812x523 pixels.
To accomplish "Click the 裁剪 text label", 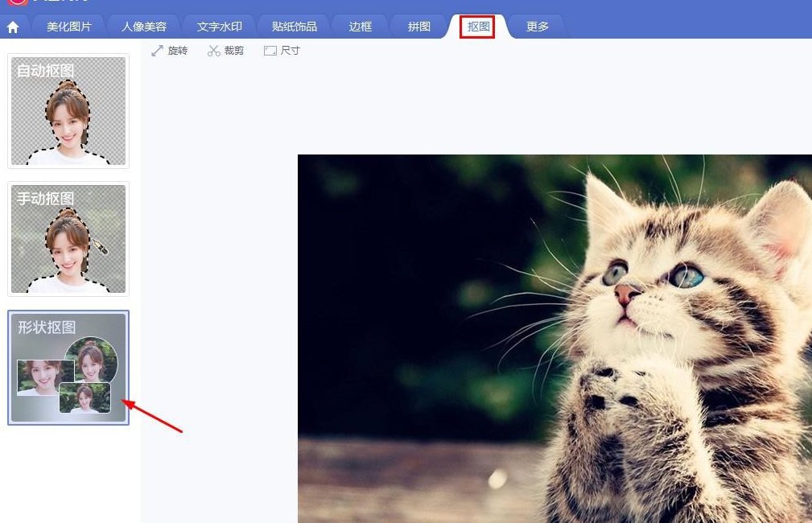I will 234,50.
